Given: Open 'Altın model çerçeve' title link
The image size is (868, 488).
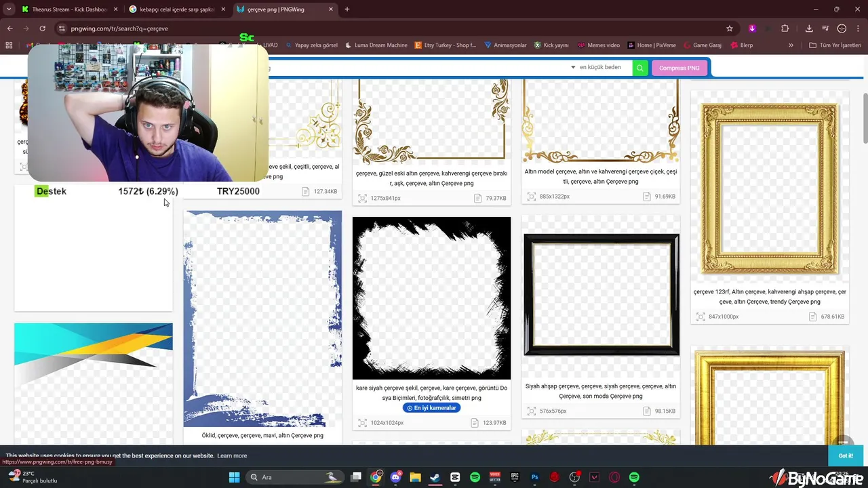Looking at the screenshot, I should click(601, 176).
